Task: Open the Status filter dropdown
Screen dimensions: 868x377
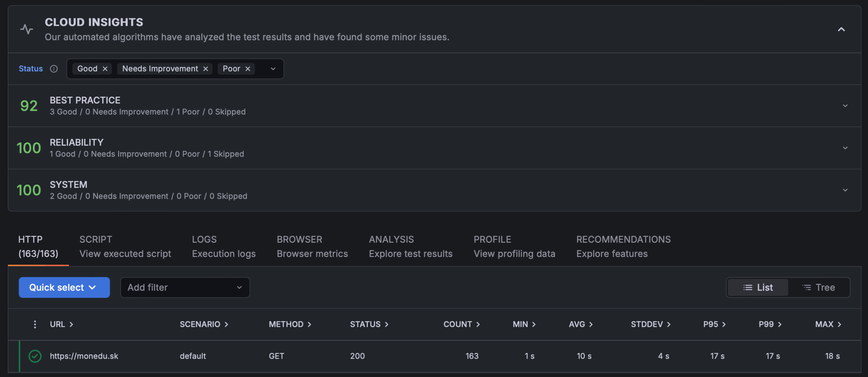Action: [272, 68]
